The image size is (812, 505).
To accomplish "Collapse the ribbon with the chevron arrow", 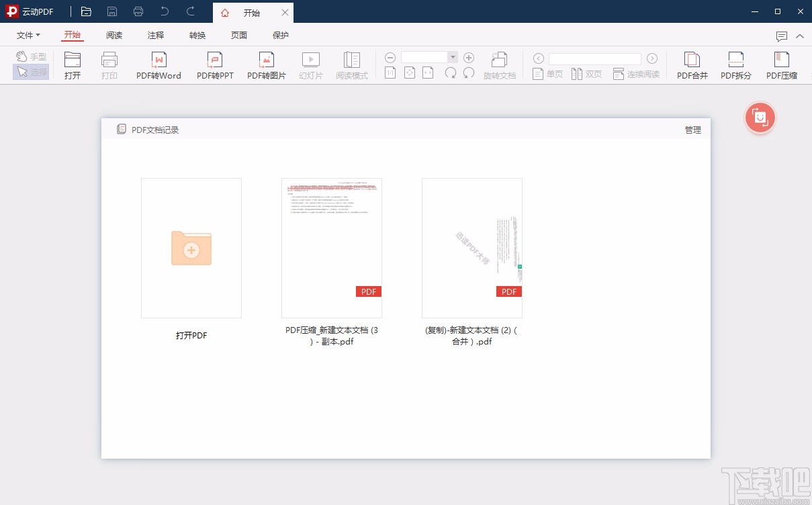I will pos(799,36).
